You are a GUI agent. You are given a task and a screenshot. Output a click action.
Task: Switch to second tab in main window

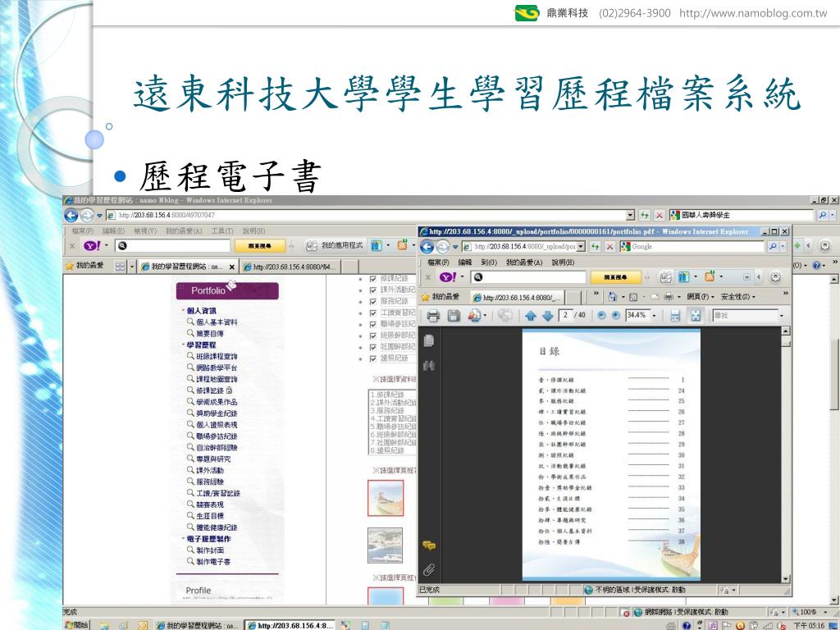(x=290, y=267)
